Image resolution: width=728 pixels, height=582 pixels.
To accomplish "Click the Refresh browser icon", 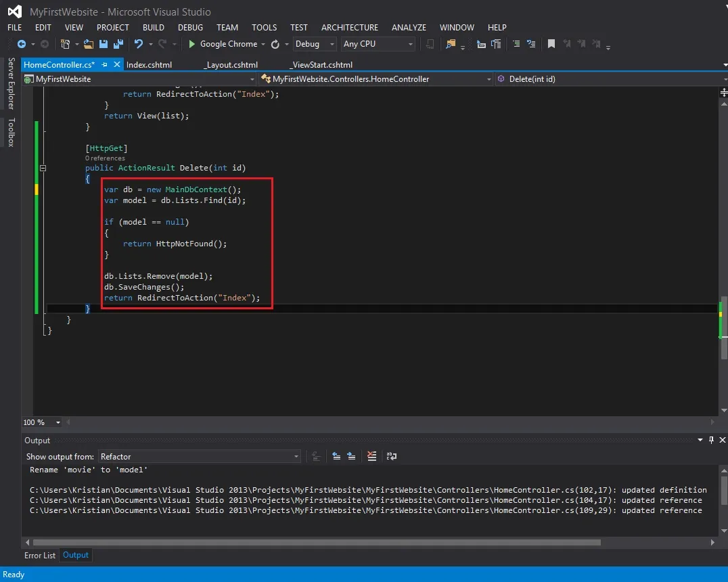I will coord(275,44).
